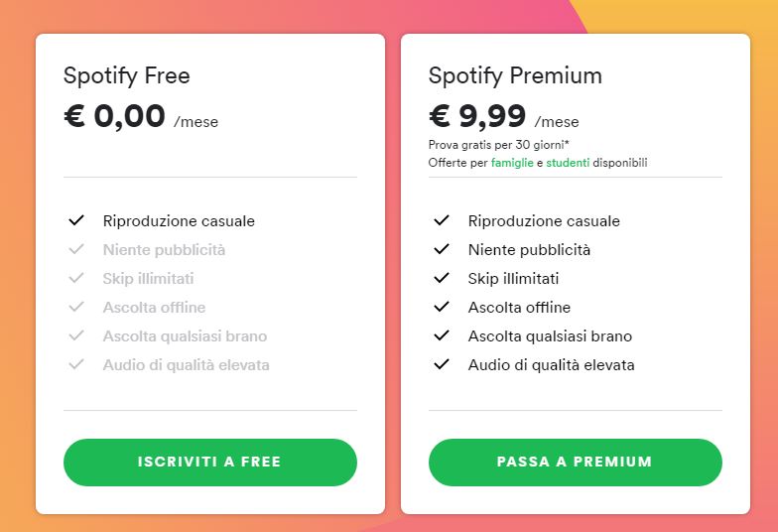Click checkmark beside Premium Niente pubblicità
The height and width of the screenshot is (532, 778).
[x=442, y=249]
